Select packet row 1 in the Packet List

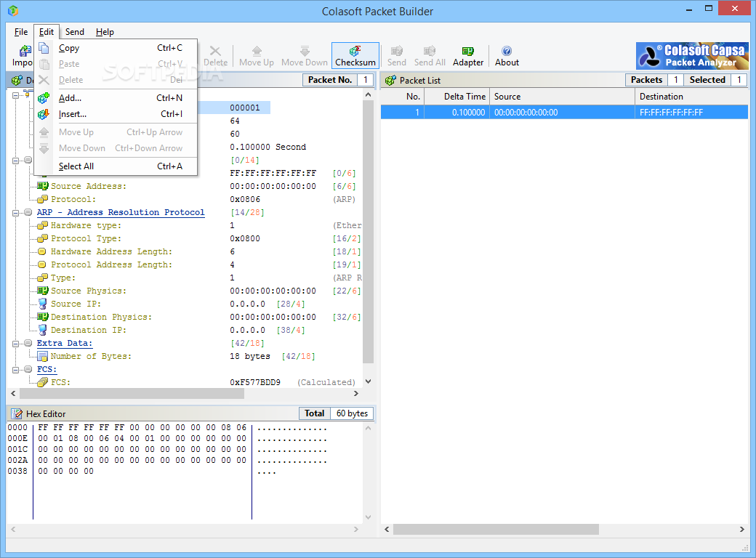click(564, 113)
